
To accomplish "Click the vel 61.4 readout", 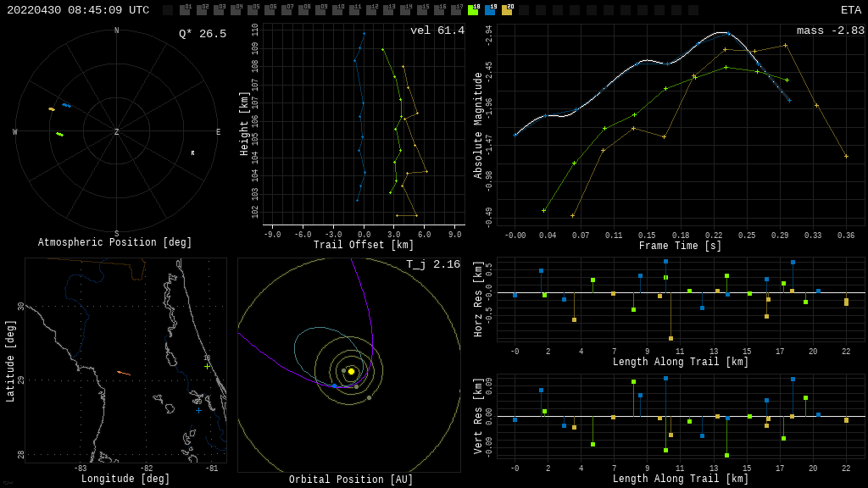I will (x=437, y=30).
